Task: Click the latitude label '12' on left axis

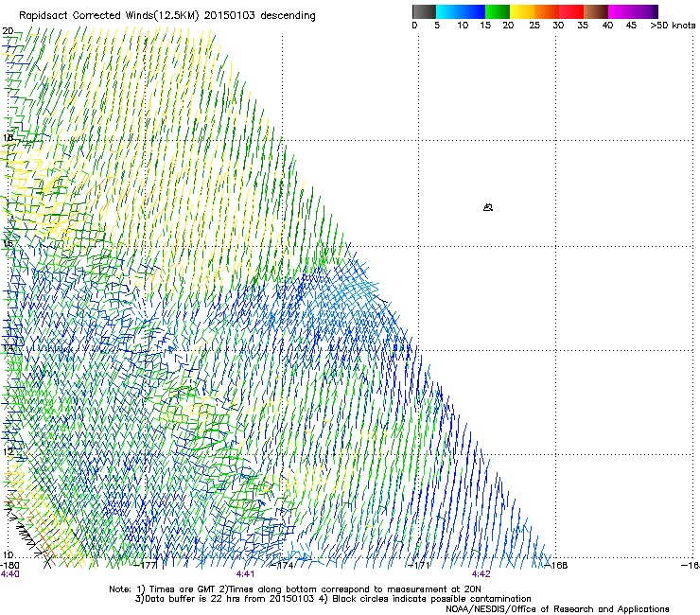Action: click(x=8, y=451)
